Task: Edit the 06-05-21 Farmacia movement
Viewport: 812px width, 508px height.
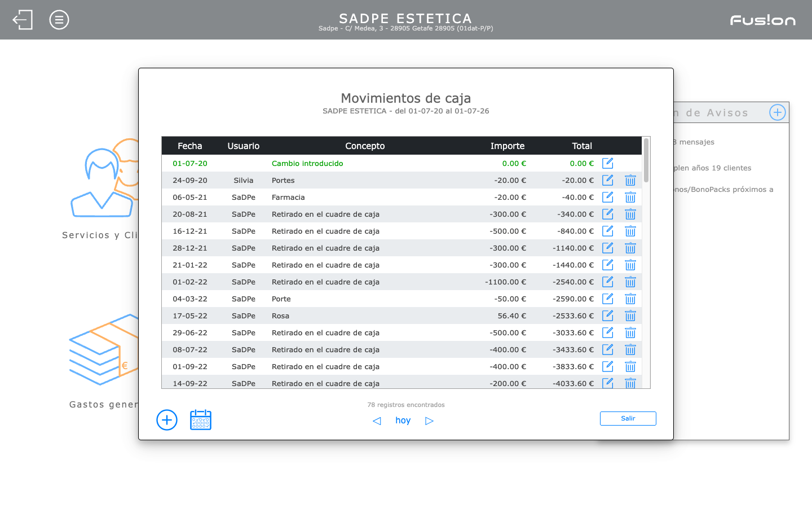Action: [607, 197]
